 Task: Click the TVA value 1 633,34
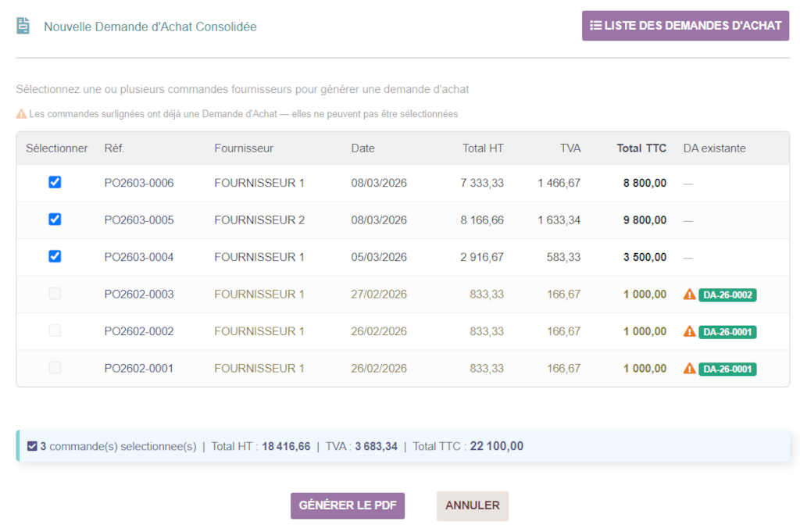[559, 220]
